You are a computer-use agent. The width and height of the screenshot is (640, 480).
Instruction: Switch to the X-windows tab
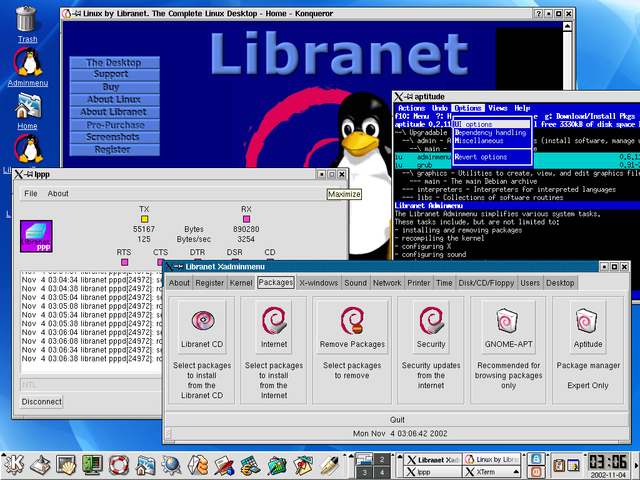point(318,283)
